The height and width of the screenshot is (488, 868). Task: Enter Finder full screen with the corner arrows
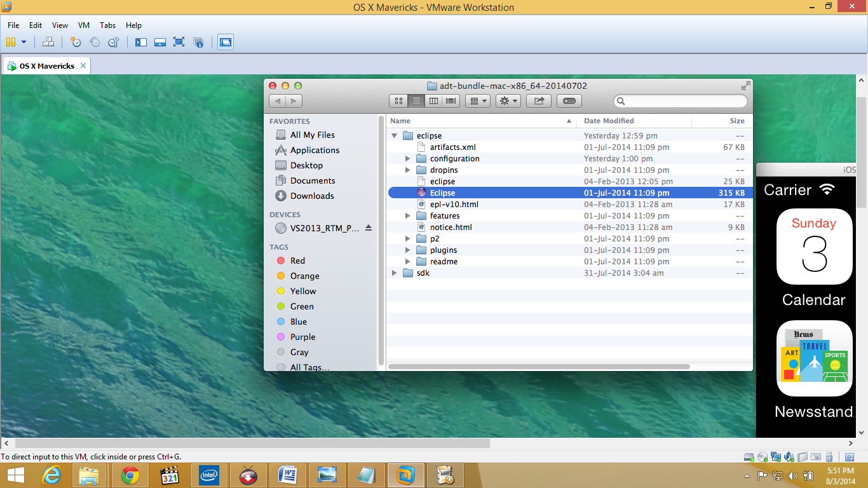(745, 86)
